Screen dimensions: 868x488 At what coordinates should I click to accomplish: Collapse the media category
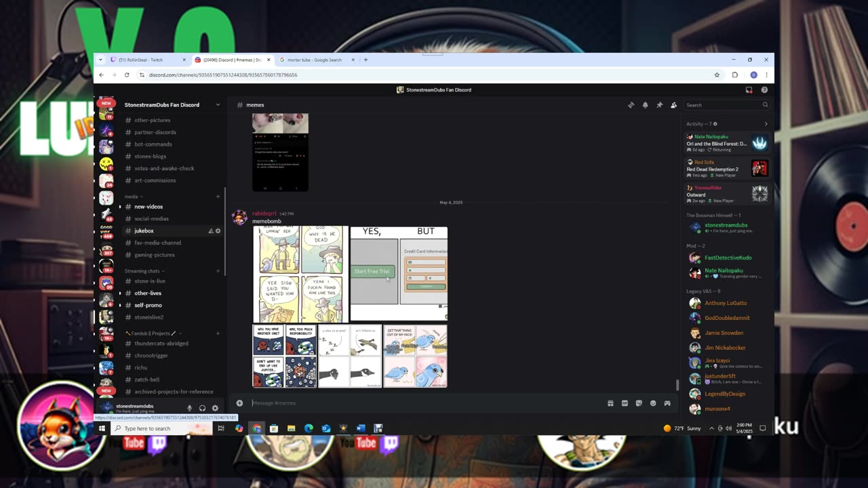pyautogui.click(x=132, y=197)
